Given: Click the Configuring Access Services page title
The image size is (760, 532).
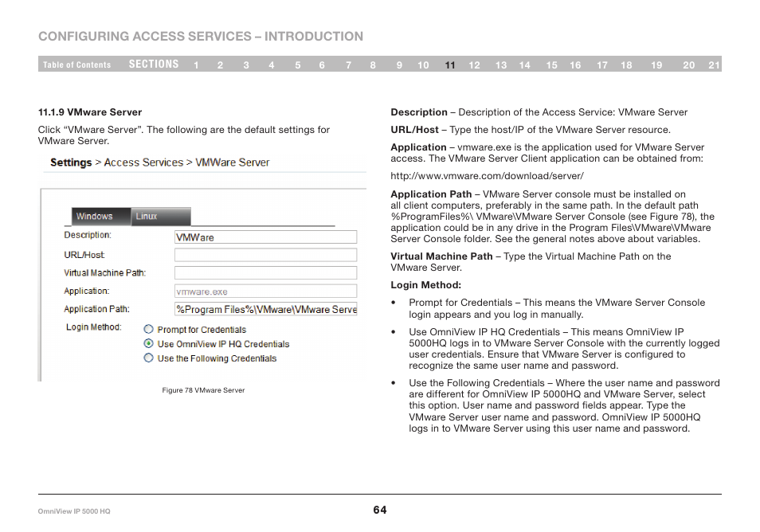Looking at the screenshot, I should [x=201, y=37].
